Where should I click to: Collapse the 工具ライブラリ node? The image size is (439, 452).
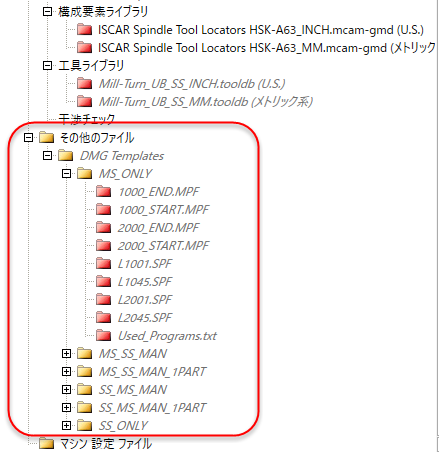point(48,65)
